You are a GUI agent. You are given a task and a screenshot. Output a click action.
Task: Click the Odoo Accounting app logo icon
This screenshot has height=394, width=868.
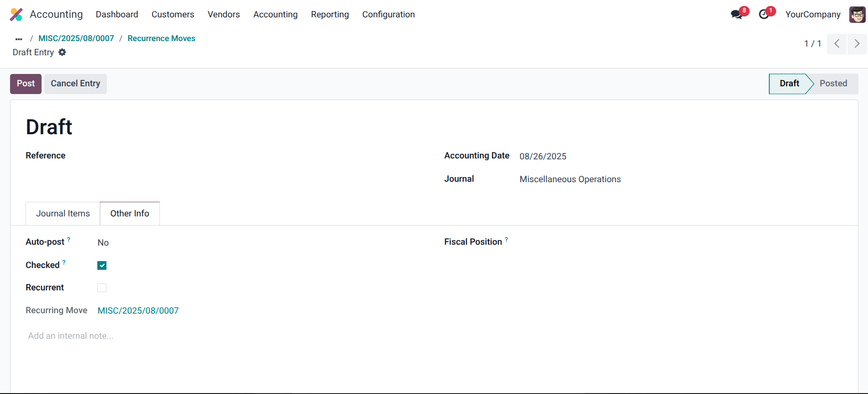pyautogui.click(x=16, y=15)
